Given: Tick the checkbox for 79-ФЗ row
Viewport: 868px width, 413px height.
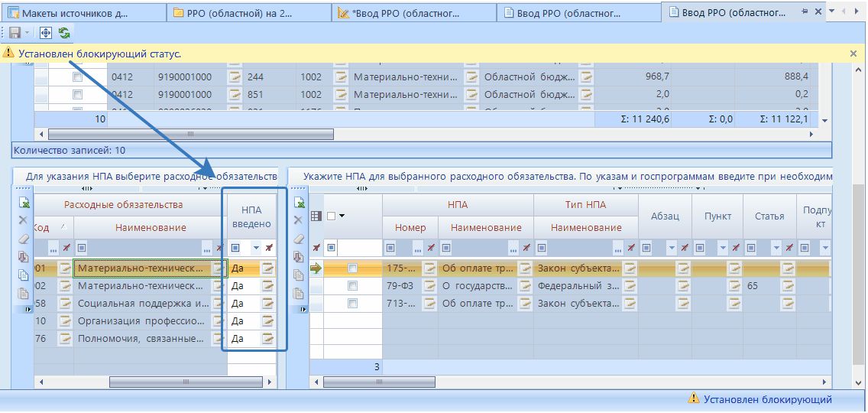Looking at the screenshot, I should pyautogui.click(x=352, y=286).
